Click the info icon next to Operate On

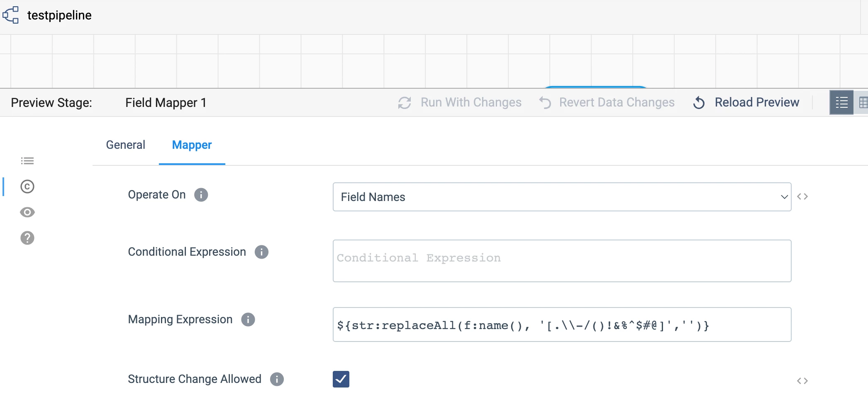(x=201, y=195)
